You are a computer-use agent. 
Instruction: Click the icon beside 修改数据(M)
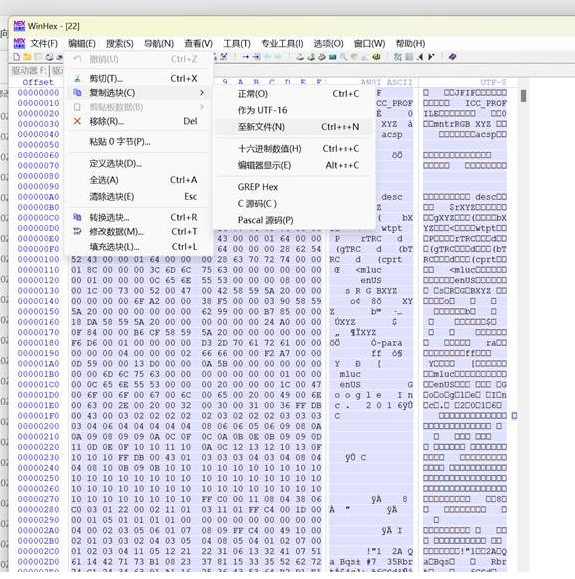click(x=77, y=232)
